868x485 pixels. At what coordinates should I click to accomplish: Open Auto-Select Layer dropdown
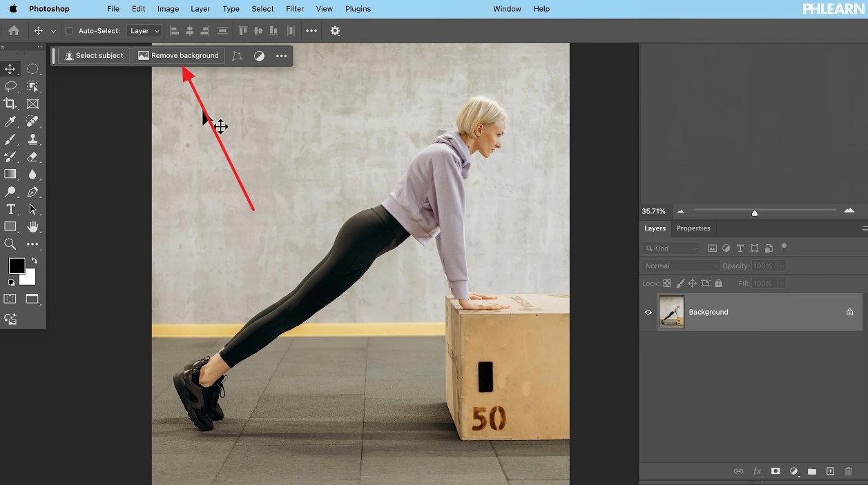[144, 31]
